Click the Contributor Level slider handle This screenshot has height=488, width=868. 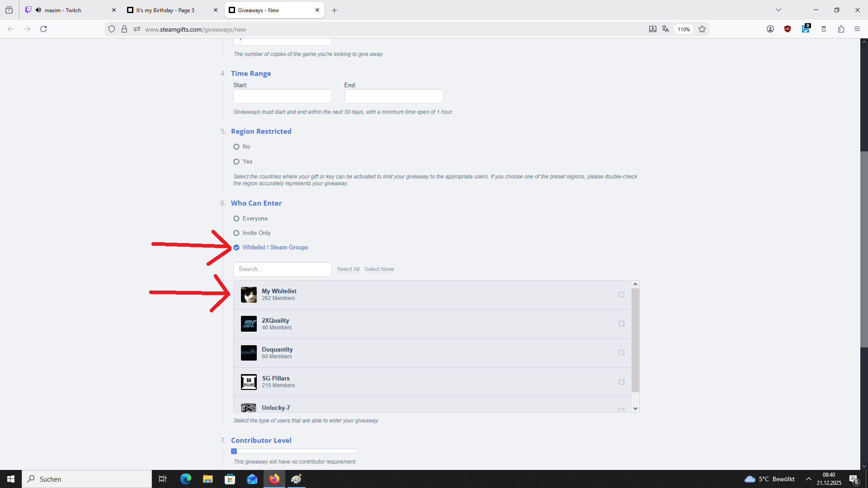point(234,451)
